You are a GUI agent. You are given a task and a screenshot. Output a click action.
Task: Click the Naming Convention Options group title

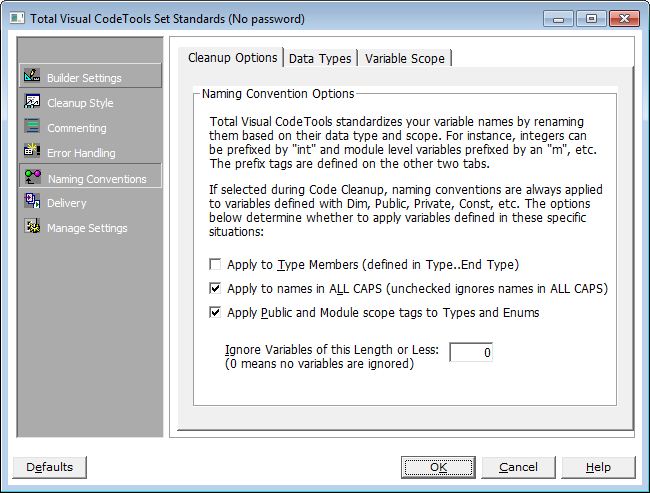coord(278,94)
